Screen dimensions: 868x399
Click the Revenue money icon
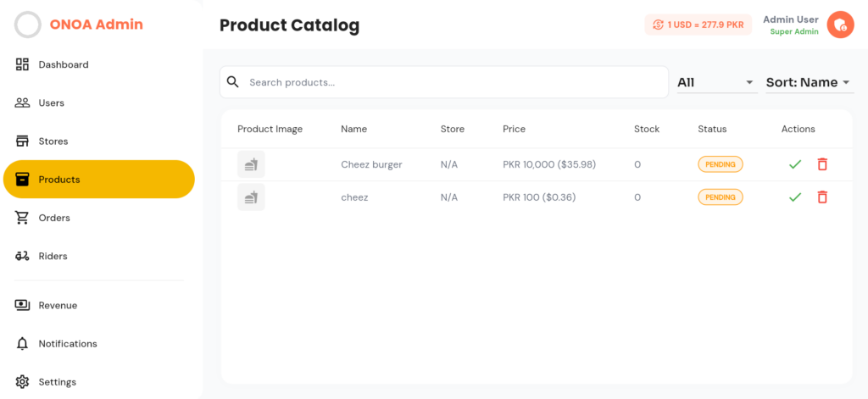click(22, 305)
